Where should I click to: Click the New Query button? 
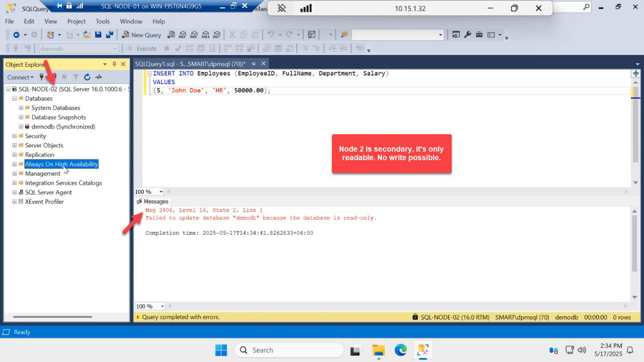141,35
